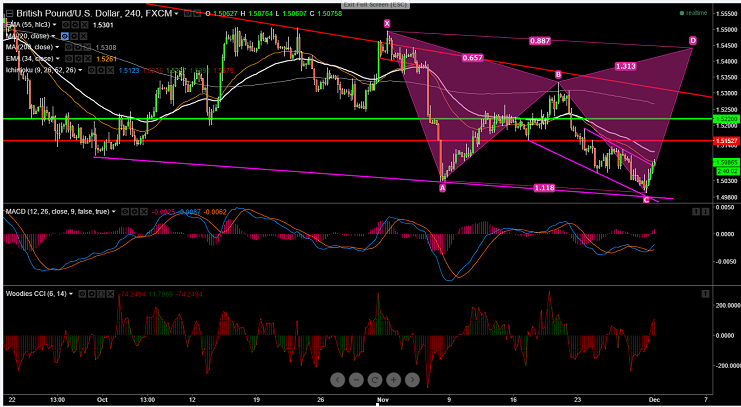This screenshot has height=407, width=741.
Task: Open format settings for the MACD indicator
Action: click(134, 212)
